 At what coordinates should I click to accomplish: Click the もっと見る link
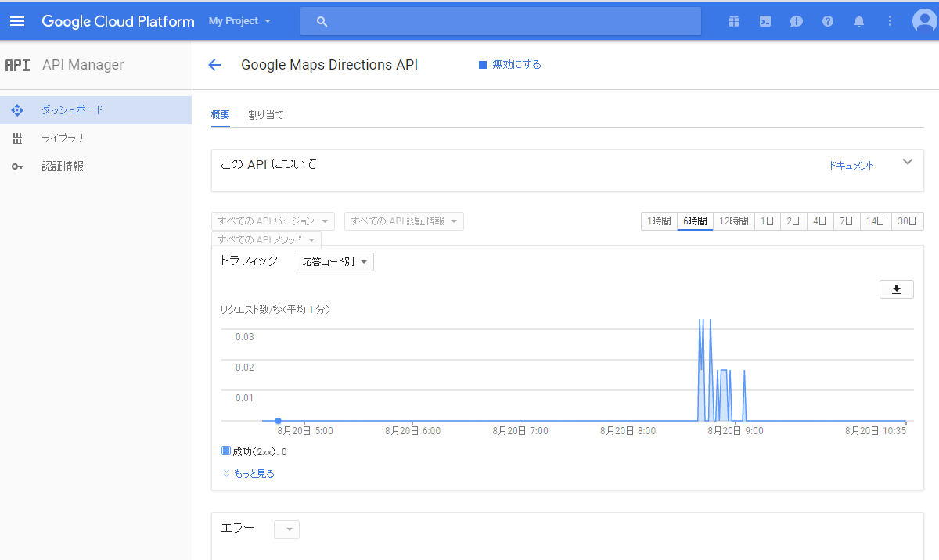tap(254, 474)
